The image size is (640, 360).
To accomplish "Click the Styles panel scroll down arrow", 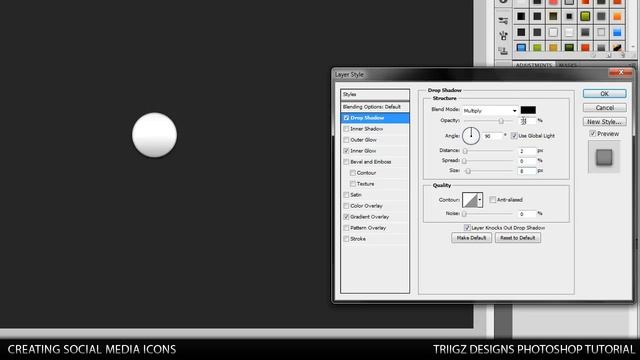I will coord(632,47).
